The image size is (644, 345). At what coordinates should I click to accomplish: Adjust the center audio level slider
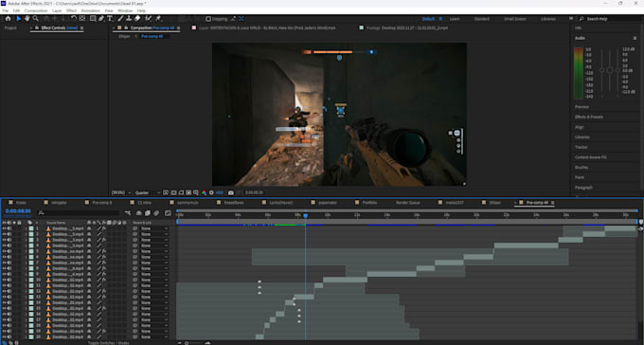610,70
